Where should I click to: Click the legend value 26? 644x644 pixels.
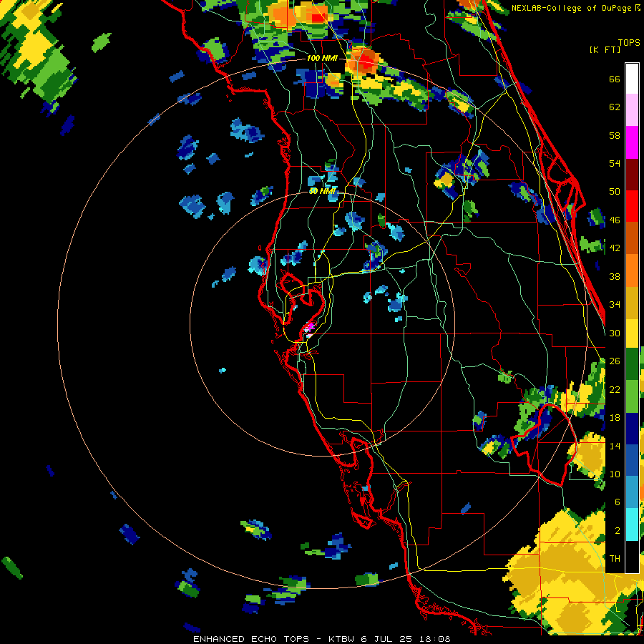[x=615, y=361]
